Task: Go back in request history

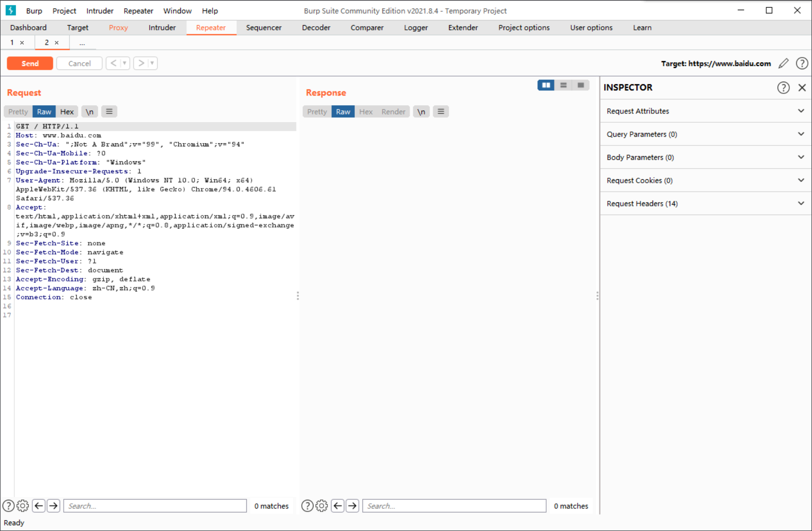Action: [113, 63]
